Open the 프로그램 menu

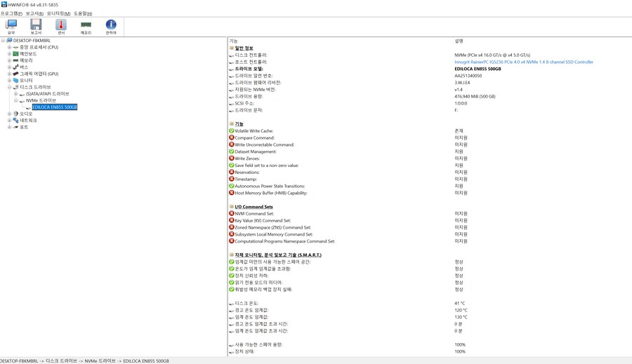(x=11, y=13)
